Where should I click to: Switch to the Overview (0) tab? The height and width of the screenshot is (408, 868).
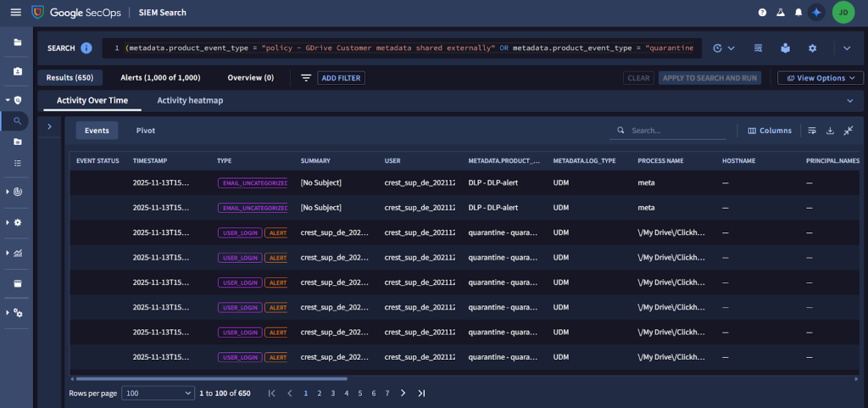pyautogui.click(x=251, y=78)
